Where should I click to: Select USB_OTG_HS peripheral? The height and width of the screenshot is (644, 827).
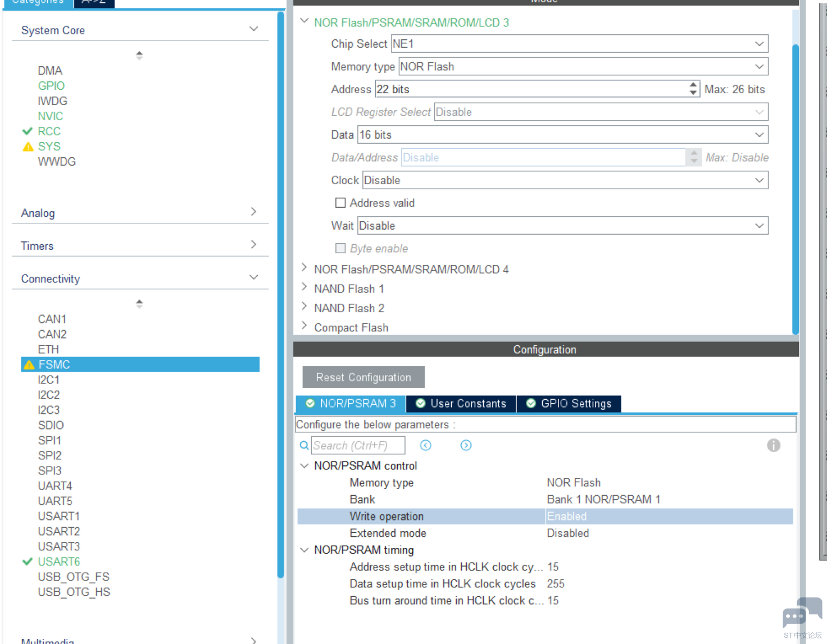coord(74,592)
